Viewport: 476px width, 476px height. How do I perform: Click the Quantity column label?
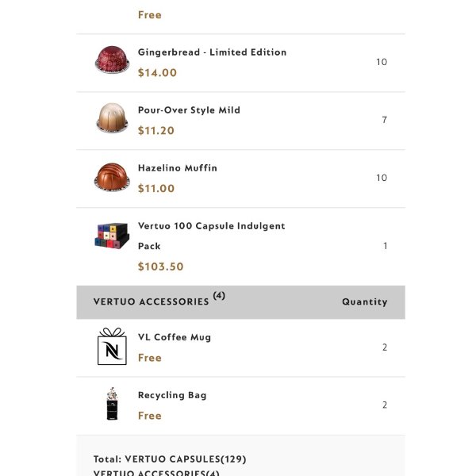click(x=365, y=301)
